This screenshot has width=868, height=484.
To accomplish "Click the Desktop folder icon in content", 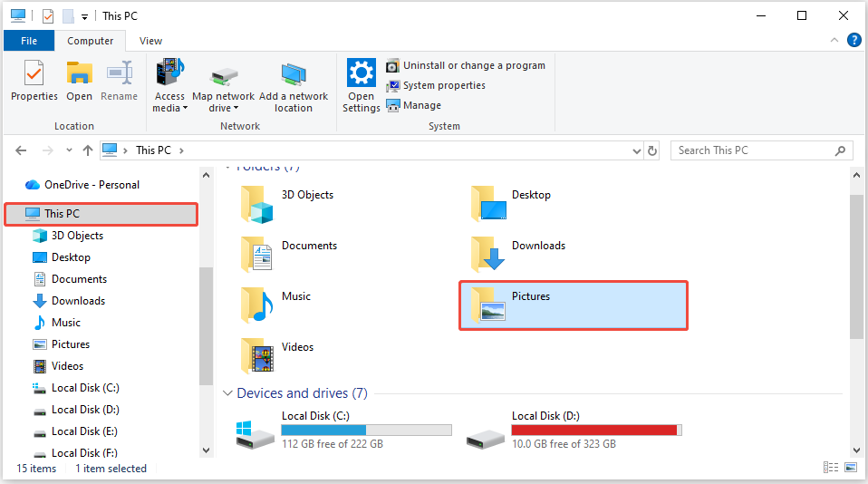I will [x=488, y=204].
